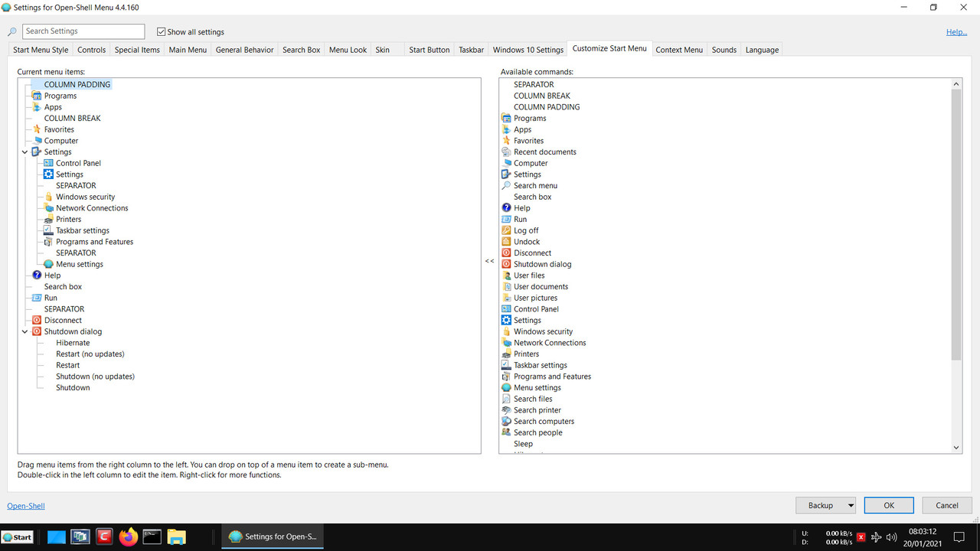Toggle the Show all settings checkbox
The width and height of the screenshot is (980, 551).
[161, 32]
